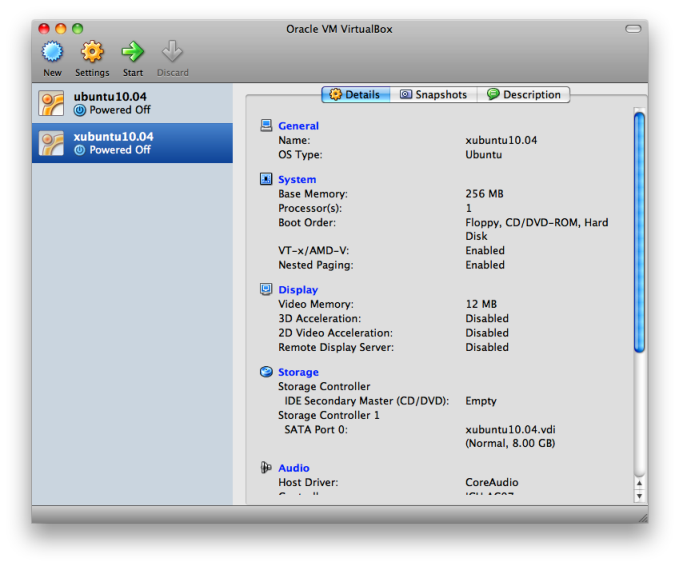Screen dimensions: 679x566
Task: Click the Processor(s) label
Action: 310,208
